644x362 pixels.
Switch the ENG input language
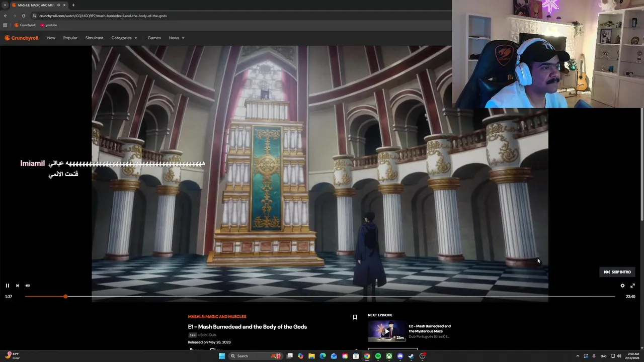click(x=603, y=356)
